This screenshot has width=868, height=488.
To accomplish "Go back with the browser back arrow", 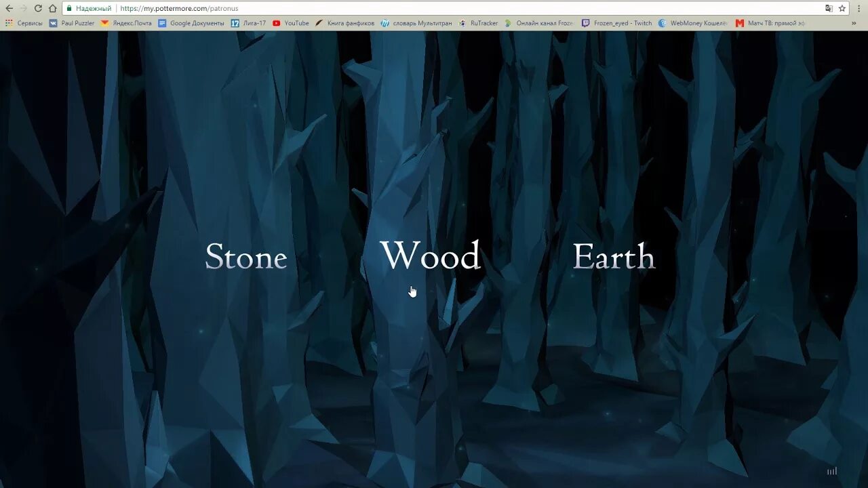I will (x=9, y=8).
